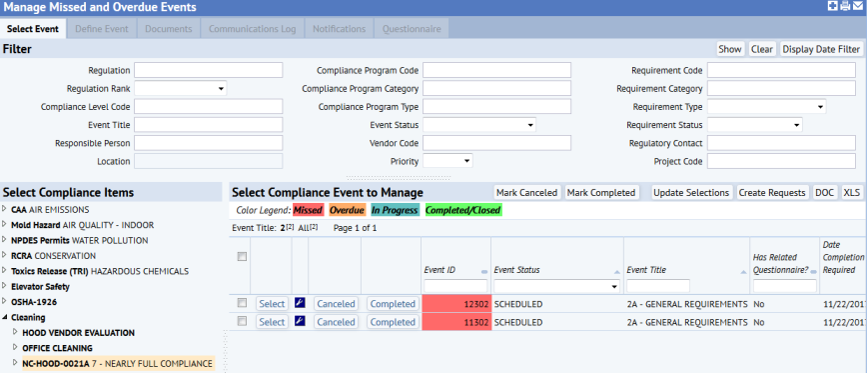The width and height of the screenshot is (868, 373).
Task: Click Event ID column filter indicator icon
Action: [x=484, y=272]
